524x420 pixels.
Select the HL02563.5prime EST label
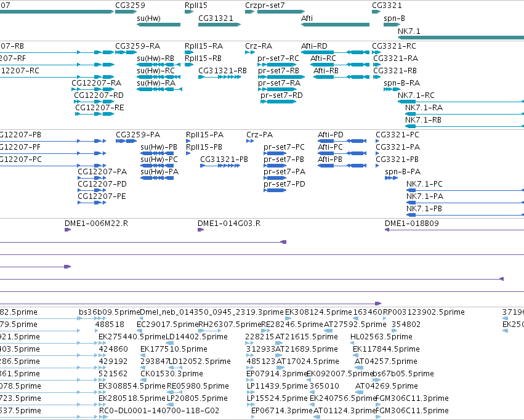(381, 337)
